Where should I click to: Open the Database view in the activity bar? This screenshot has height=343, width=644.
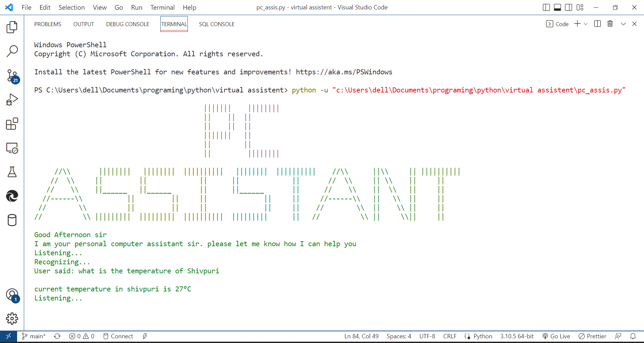pyautogui.click(x=12, y=220)
